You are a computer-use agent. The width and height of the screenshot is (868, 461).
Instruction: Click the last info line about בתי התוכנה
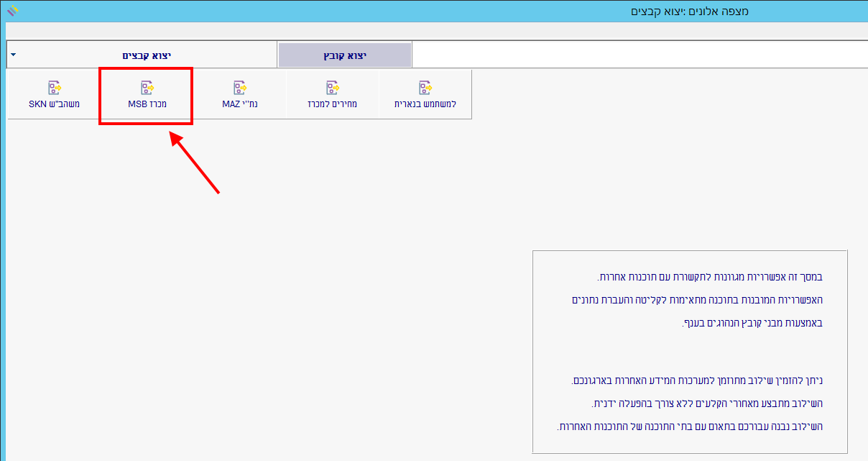[688, 426]
